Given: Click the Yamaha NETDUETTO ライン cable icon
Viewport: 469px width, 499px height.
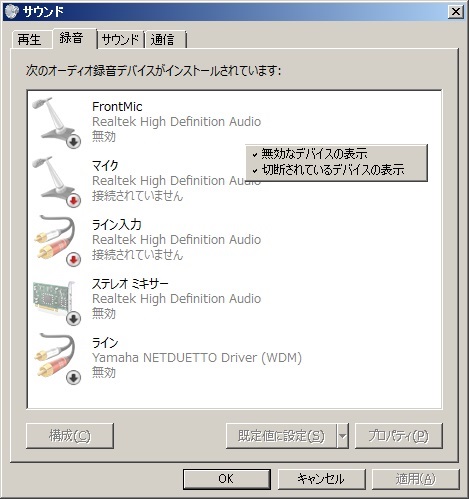Looking at the screenshot, I should pyautogui.click(x=56, y=358).
